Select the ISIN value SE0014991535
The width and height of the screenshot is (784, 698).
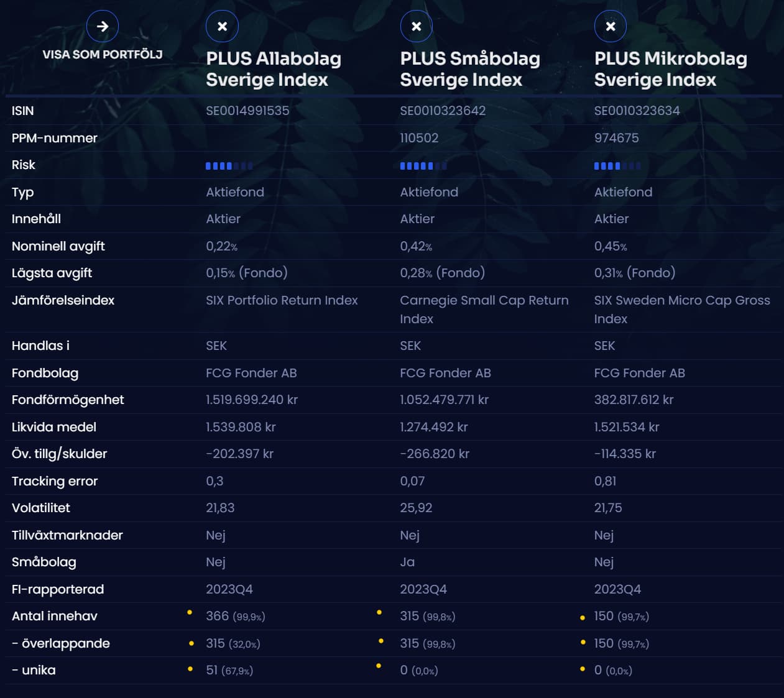(x=247, y=111)
